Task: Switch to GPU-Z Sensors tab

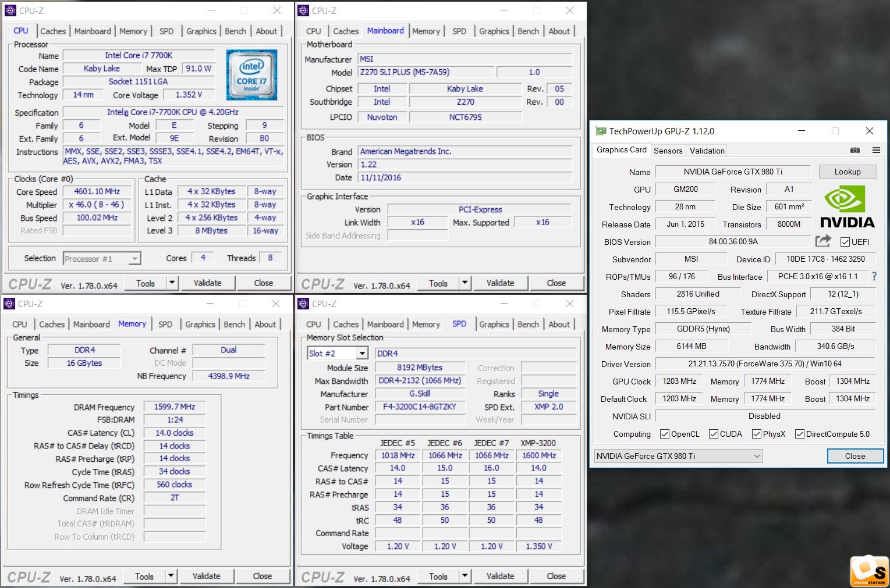Action: [x=668, y=151]
